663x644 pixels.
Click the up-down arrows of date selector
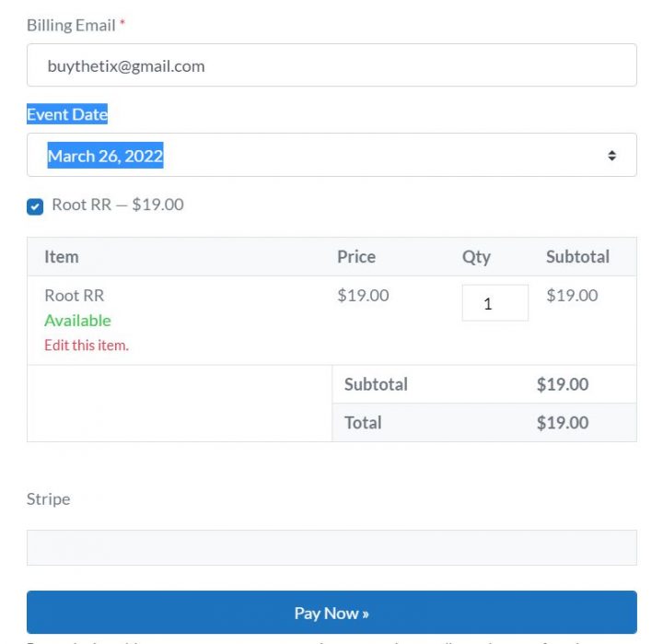pyautogui.click(x=611, y=156)
